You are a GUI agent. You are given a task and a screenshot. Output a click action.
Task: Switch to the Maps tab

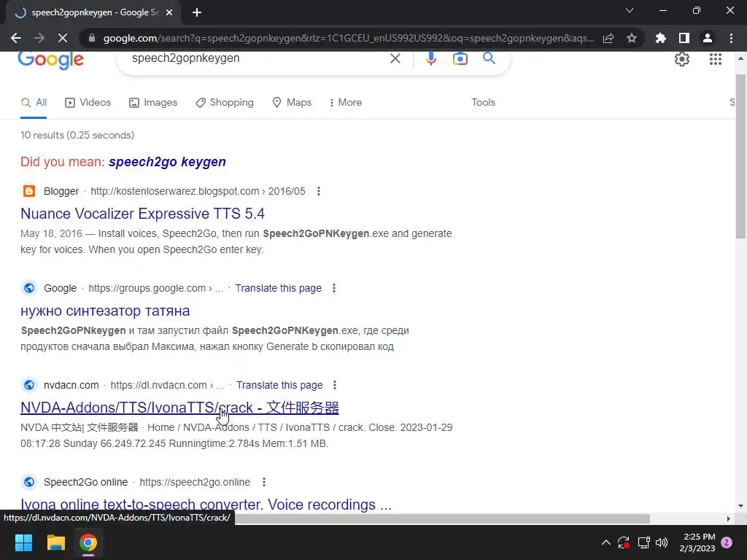[292, 102]
